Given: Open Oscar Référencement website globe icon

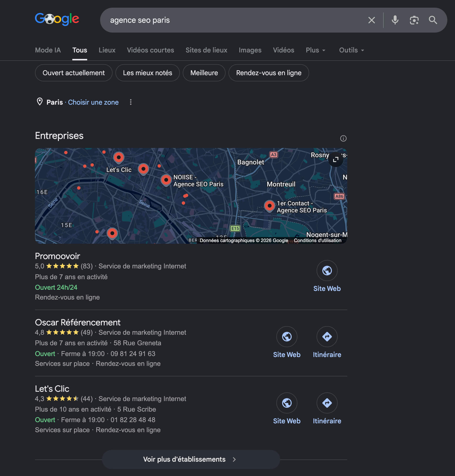Looking at the screenshot, I should point(287,337).
